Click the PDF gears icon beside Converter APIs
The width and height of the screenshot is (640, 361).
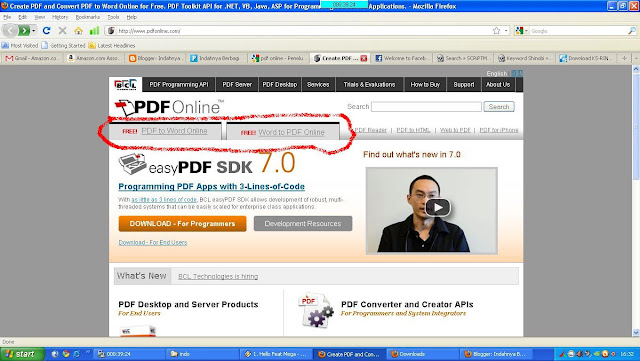tap(316, 310)
